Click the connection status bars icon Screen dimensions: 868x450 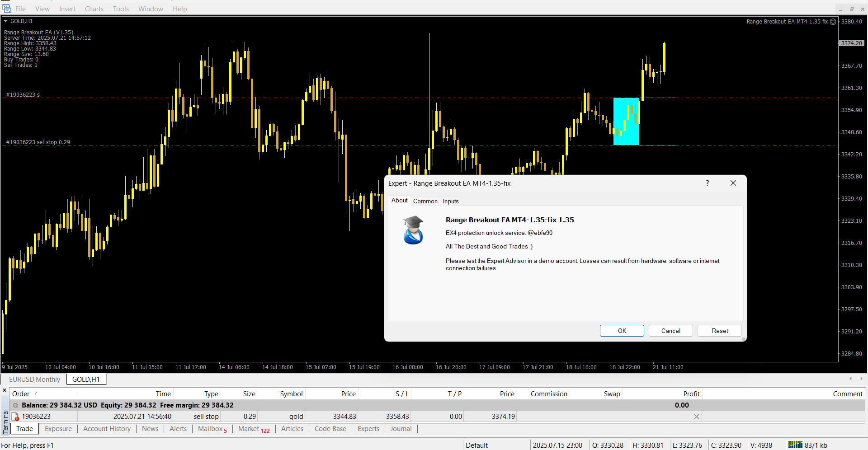coord(795,445)
